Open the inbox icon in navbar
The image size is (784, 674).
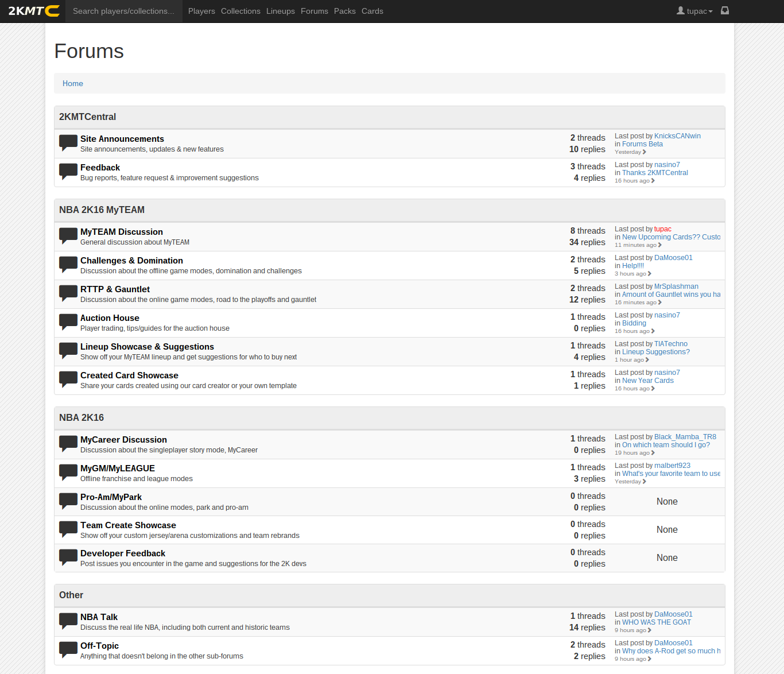coord(725,11)
